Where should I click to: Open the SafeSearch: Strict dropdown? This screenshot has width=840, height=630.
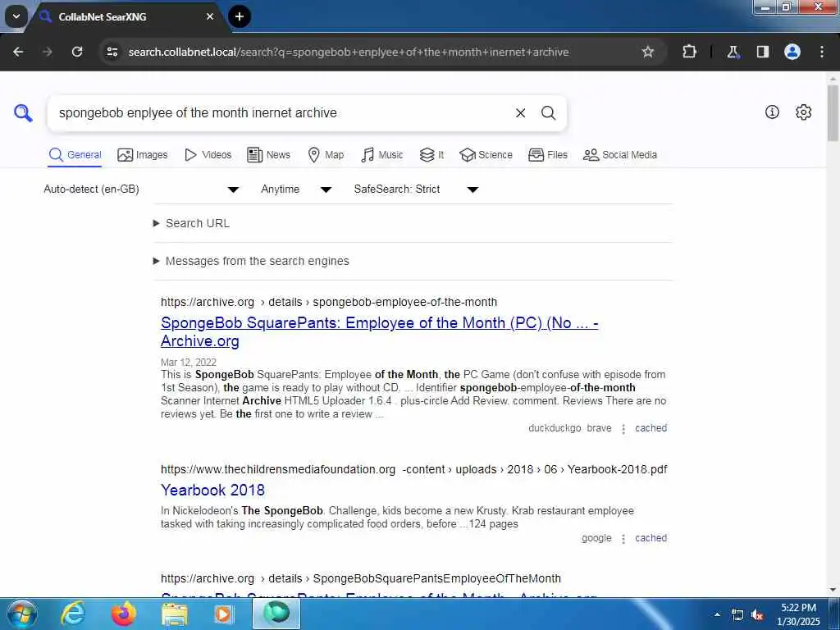pos(416,189)
